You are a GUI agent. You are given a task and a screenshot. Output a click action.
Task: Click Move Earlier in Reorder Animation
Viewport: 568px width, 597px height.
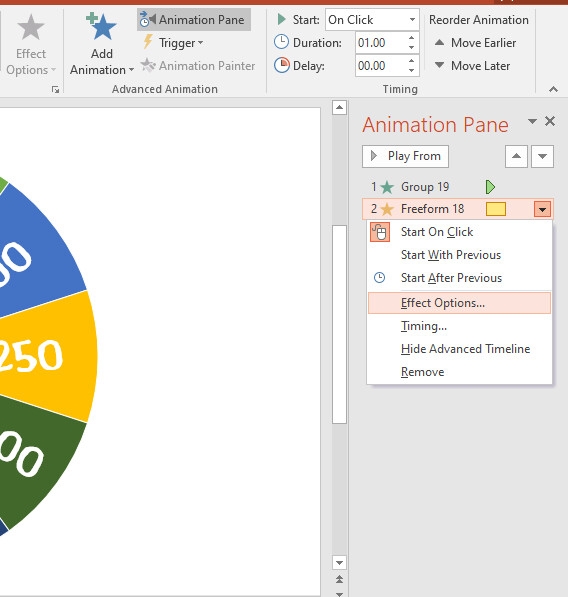(475, 43)
